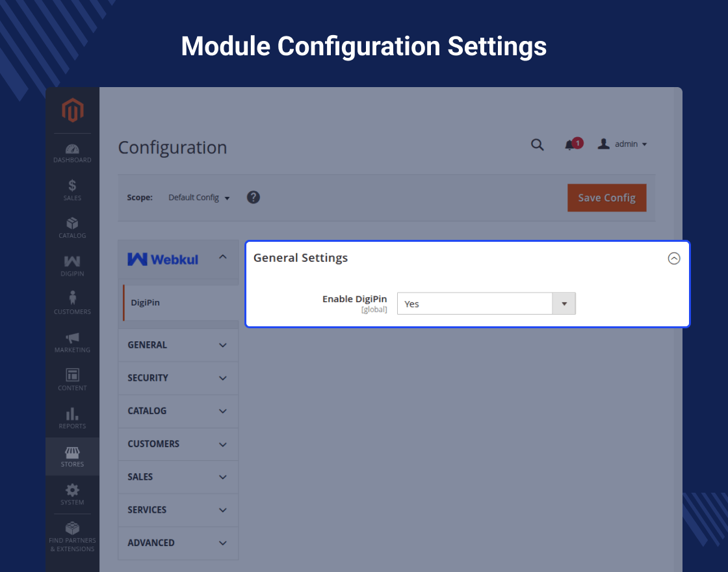Viewport: 728px width, 572px height.
Task: Open the Default Config scope dropdown
Action: 199,198
